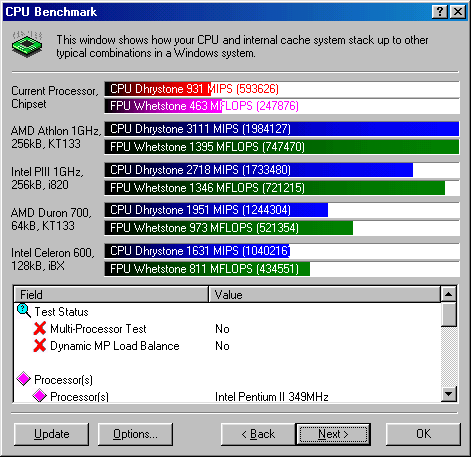Select the 'Multi-Processor Test' row text
The height and width of the screenshot is (457, 471).
pos(98,329)
